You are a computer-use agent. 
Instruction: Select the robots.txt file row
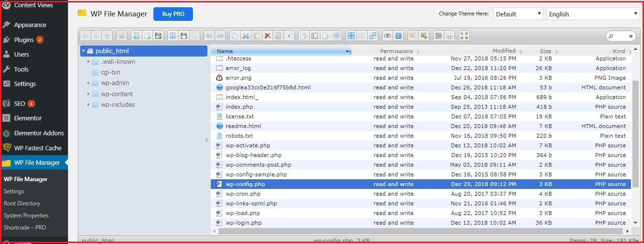tap(421, 136)
